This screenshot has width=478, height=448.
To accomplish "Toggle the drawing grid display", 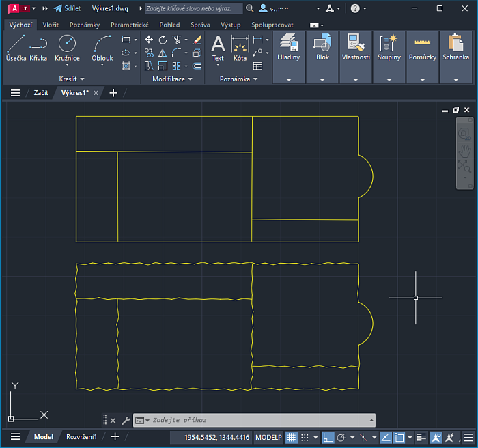I will click(x=291, y=438).
